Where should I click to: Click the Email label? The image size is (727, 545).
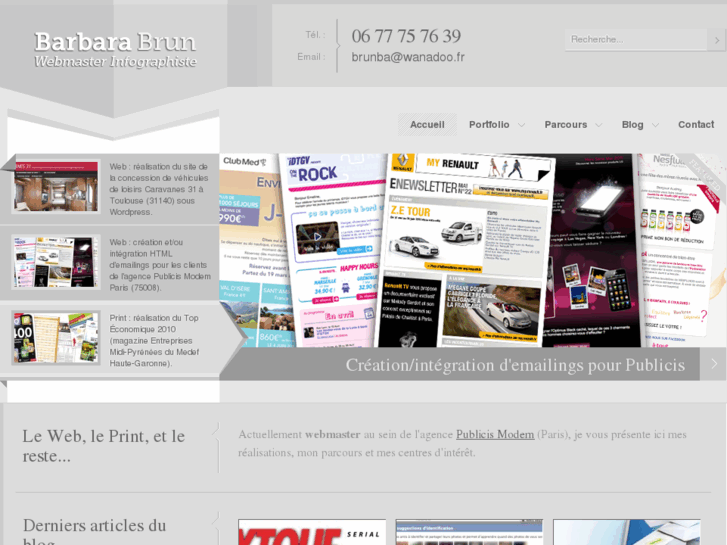point(311,57)
